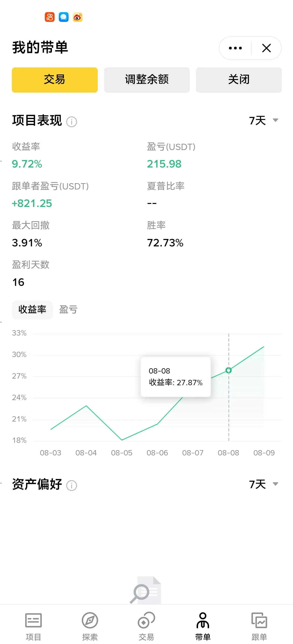Close the mini program with the X icon
Viewport: 293px width, 644px height.
pyautogui.click(x=266, y=48)
